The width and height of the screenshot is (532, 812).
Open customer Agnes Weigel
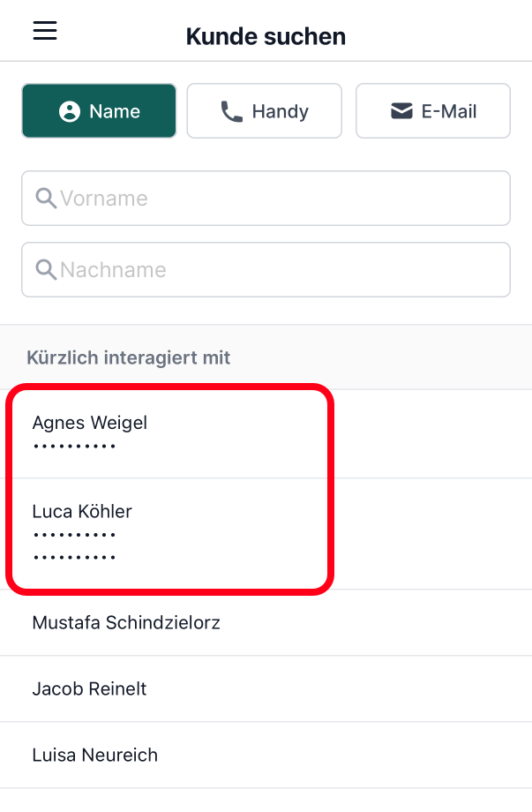90,423
